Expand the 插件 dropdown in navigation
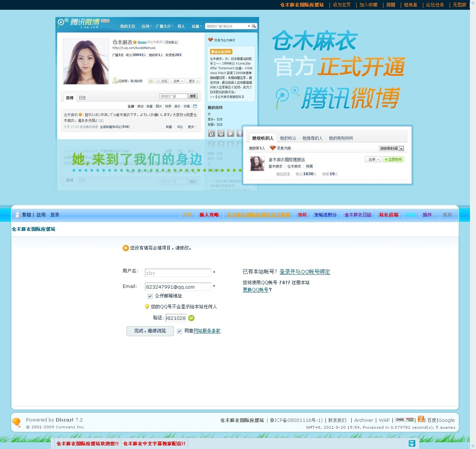 point(429,215)
